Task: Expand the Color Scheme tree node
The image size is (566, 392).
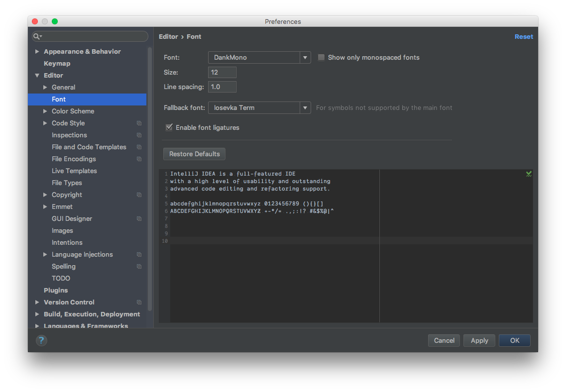Action: point(45,111)
